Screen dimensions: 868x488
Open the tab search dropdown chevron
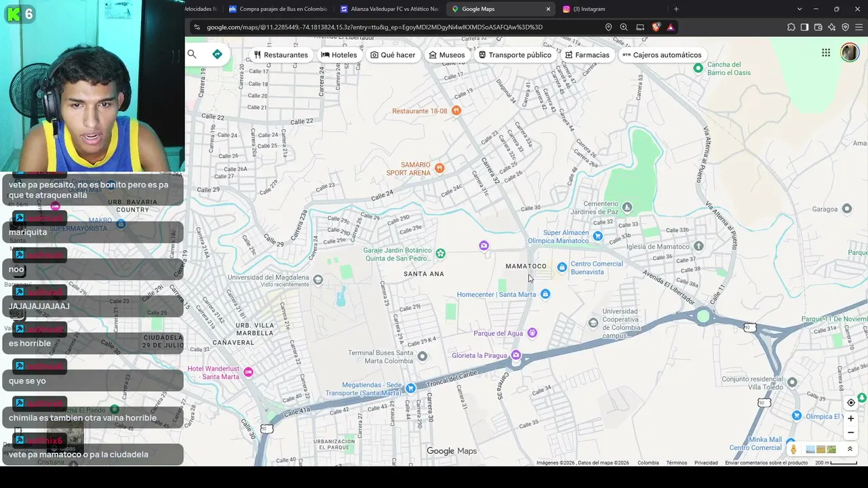[x=800, y=9]
